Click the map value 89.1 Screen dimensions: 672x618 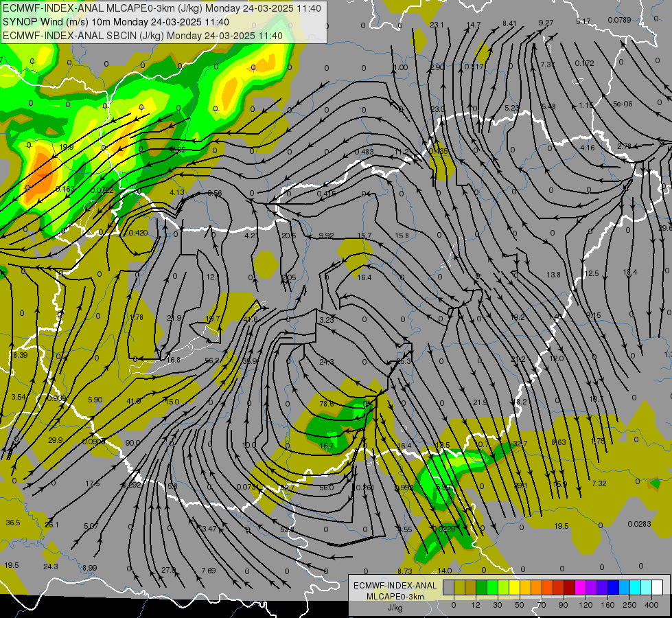pyautogui.click(x=521, y=485)
